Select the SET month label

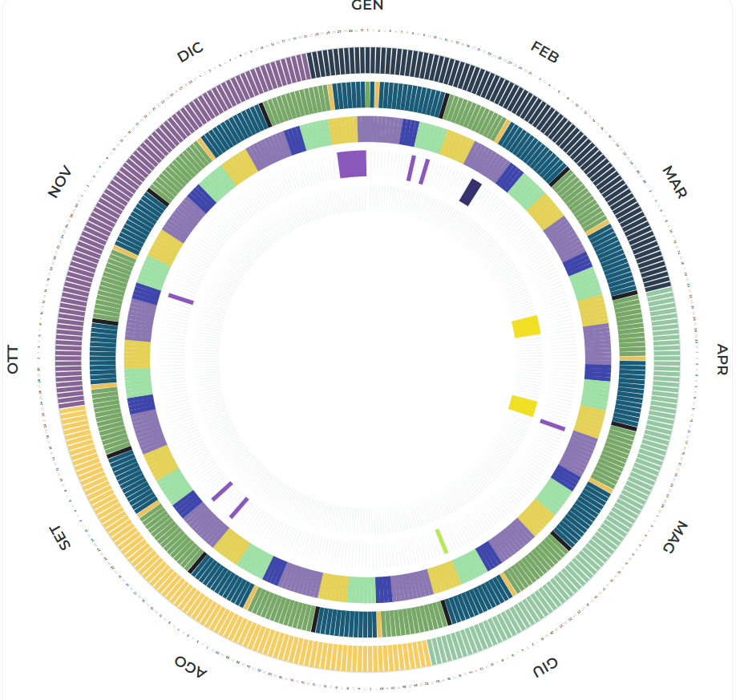point(61,536)
